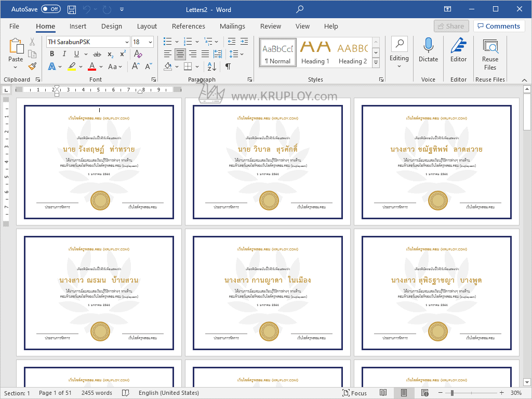Click the Paste clipboard icon

pos(16,46)
